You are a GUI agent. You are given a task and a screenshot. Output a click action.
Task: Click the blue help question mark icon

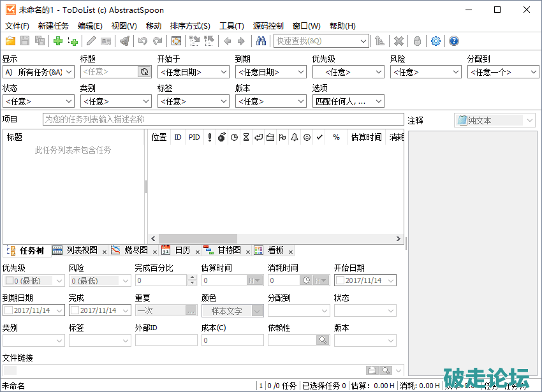(x=454, y=41)
